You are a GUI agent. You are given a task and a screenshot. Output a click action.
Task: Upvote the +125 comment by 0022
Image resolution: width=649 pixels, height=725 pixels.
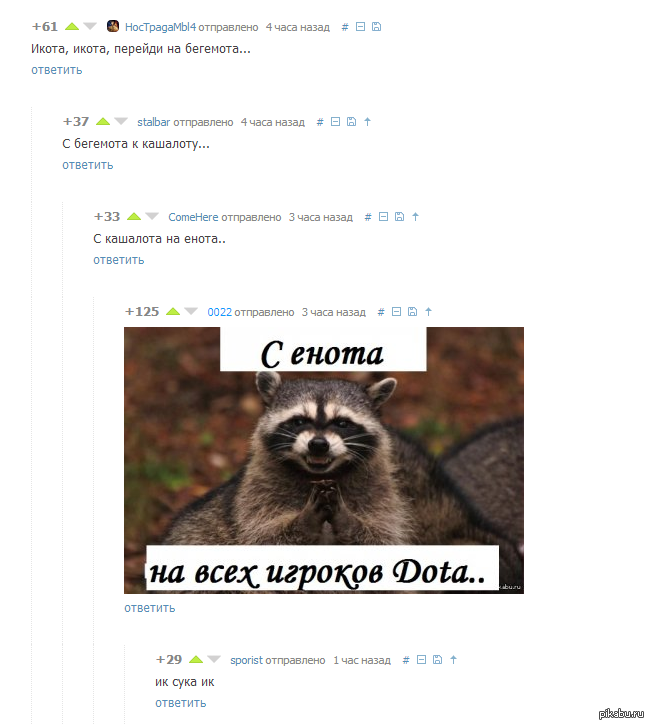(x=172, y=312)
